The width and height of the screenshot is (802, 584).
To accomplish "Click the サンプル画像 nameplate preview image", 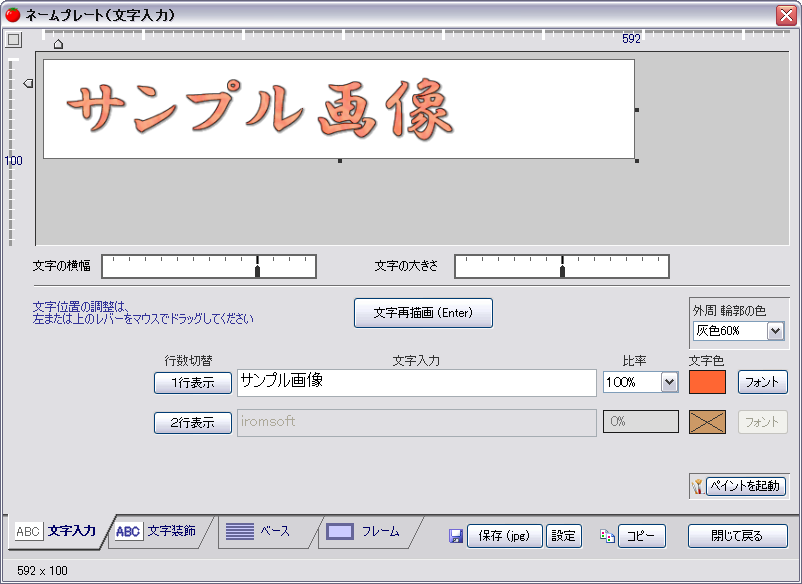I will pyautogui.click(x=339, y=109).
